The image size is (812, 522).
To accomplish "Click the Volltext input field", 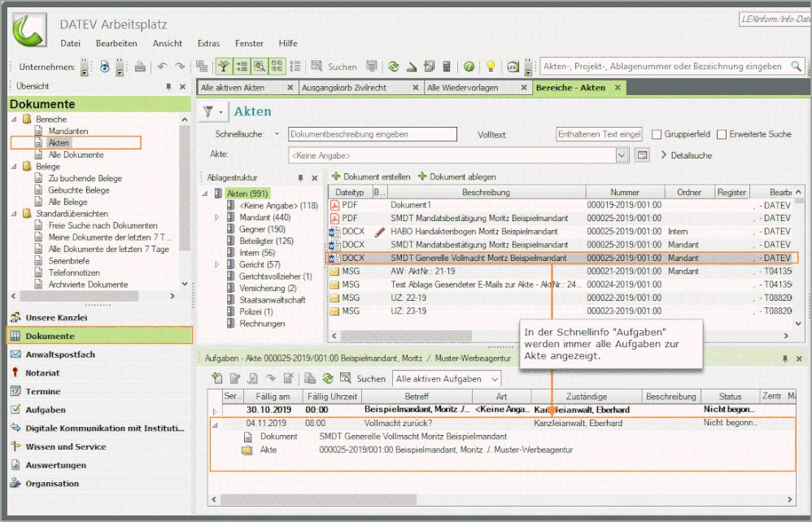I will [599, 134].
